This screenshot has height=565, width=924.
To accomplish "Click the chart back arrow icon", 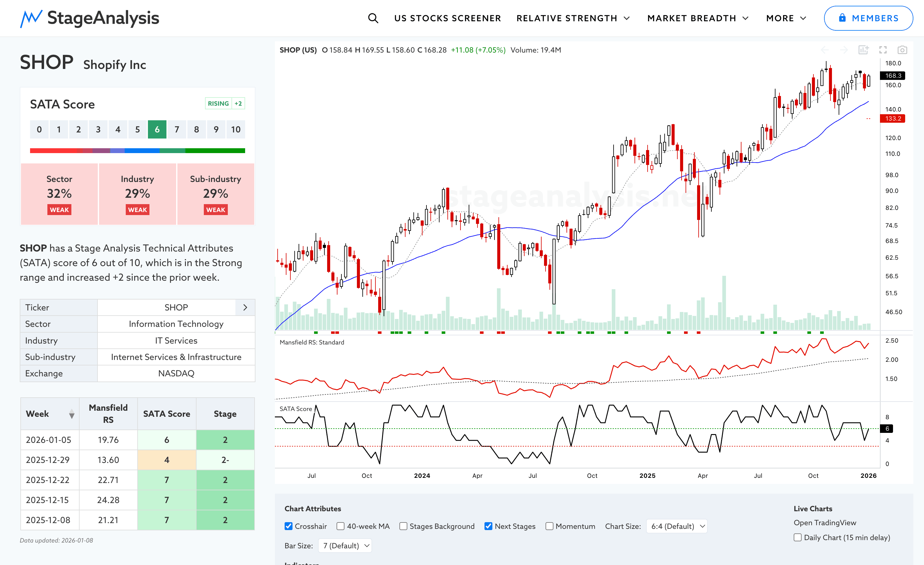I will (x=825, y=50).
